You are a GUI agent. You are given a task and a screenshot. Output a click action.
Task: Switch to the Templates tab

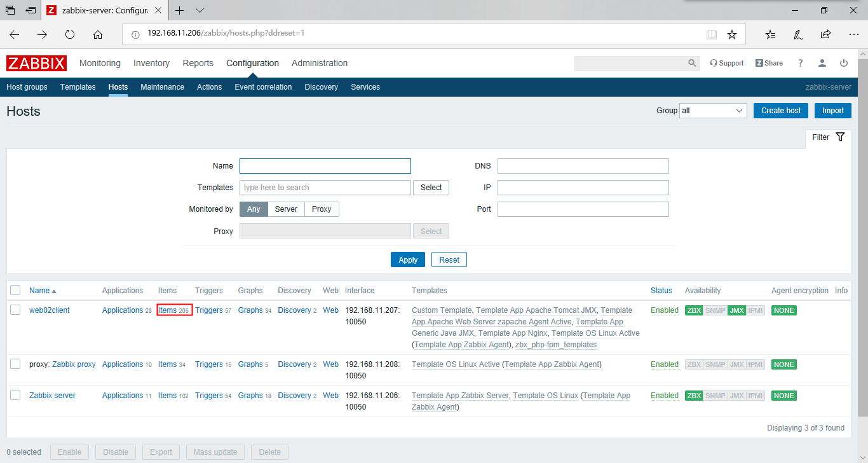[x=78, y=87]
